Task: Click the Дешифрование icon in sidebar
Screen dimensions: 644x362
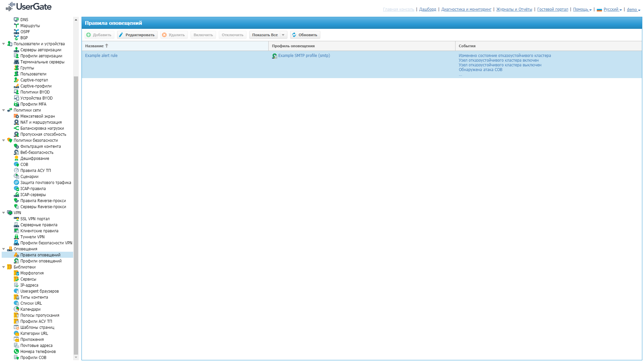Action: point(16,158)
